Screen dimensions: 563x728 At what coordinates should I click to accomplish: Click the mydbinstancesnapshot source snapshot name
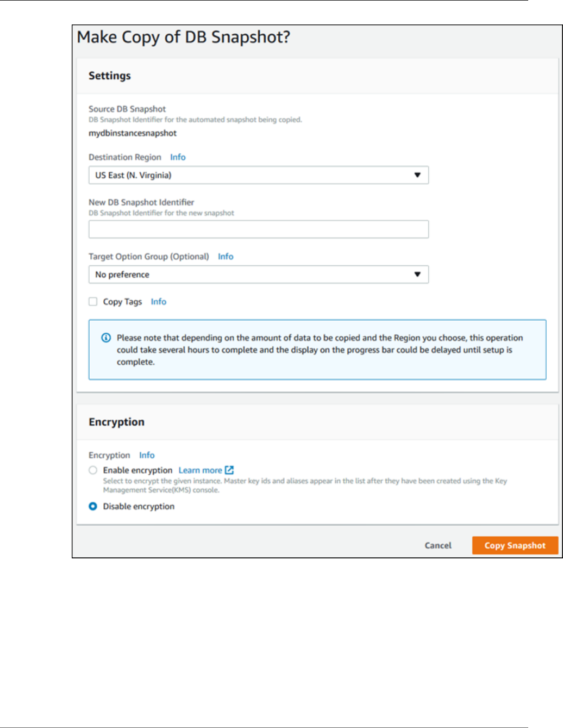coord(133,133)
